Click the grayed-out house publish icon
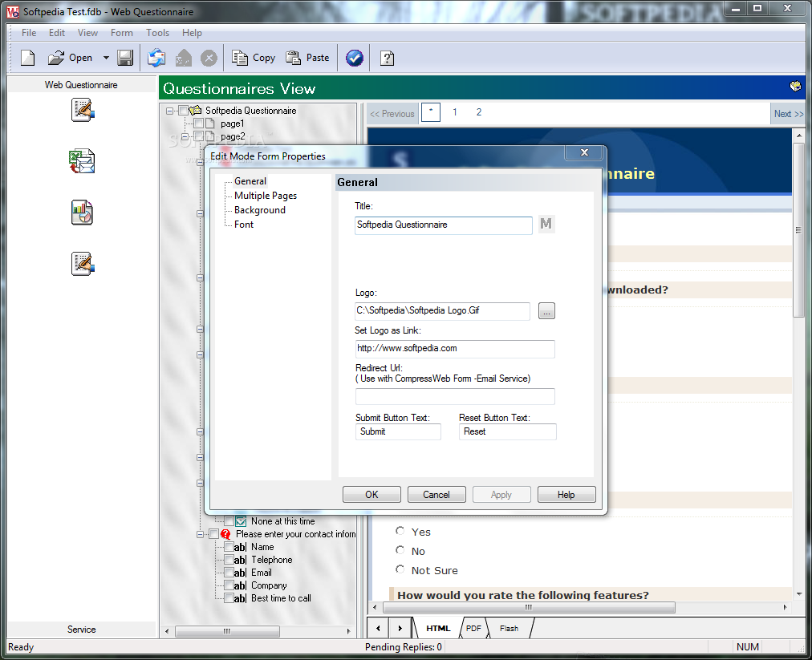Image resolution: width=812 pixels, height=660 pixels. coord(183,58)
